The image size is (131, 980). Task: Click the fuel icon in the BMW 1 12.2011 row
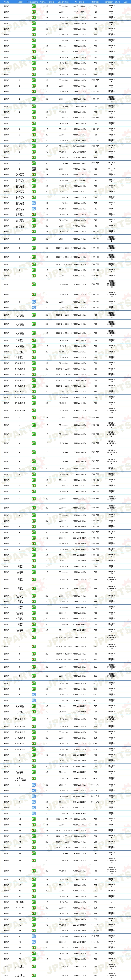[x=34, y=35]
